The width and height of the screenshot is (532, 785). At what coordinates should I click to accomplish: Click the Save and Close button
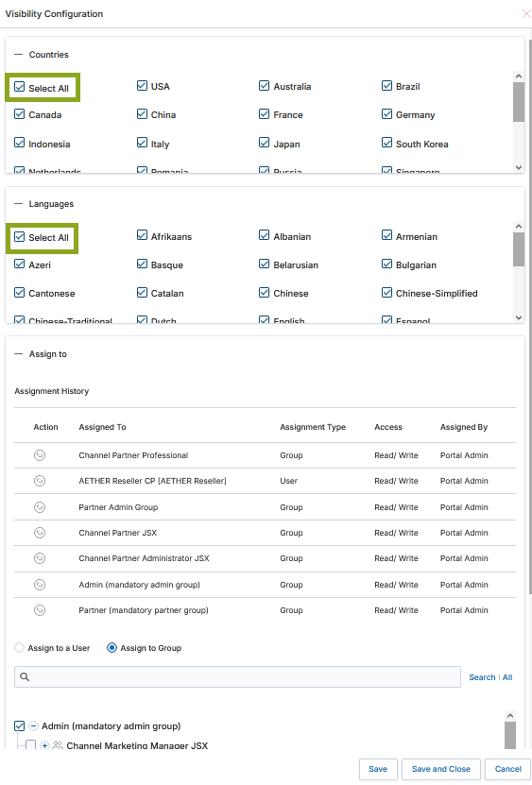(441, 769)
